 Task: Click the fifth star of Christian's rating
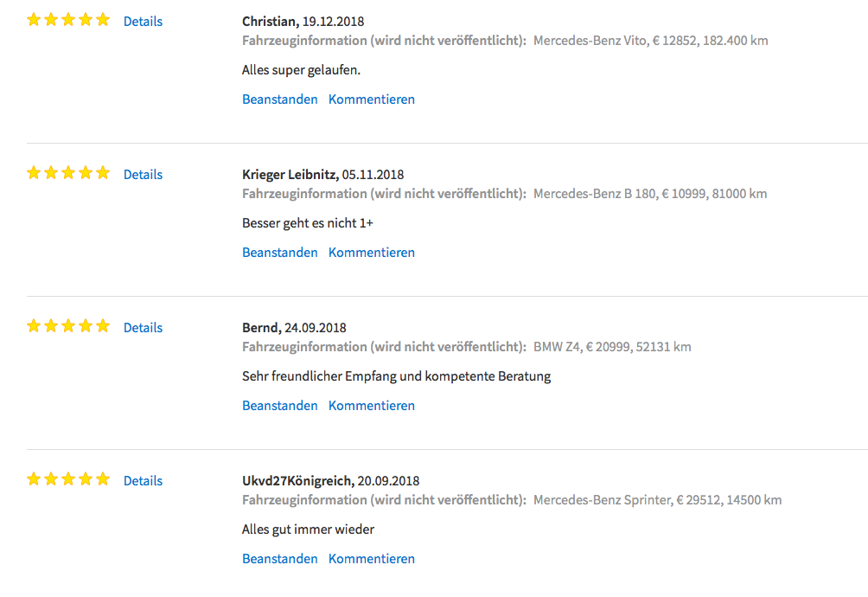coord(103,20)
